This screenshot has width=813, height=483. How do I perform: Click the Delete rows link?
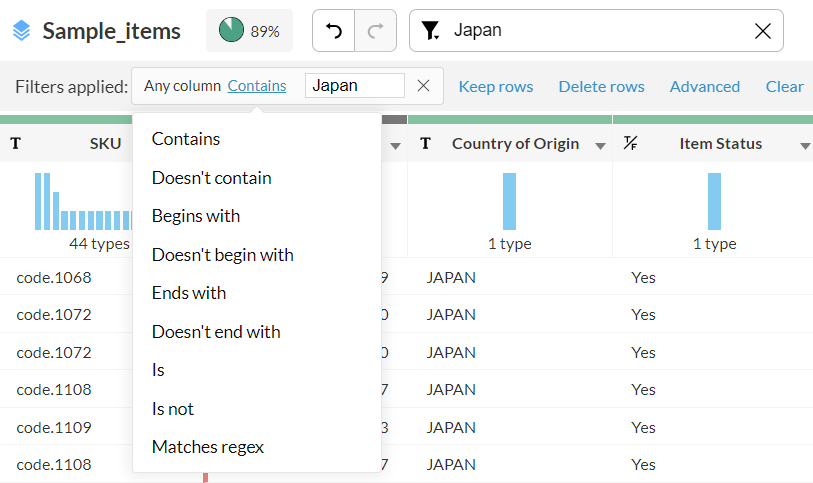[x=601, y=86]
